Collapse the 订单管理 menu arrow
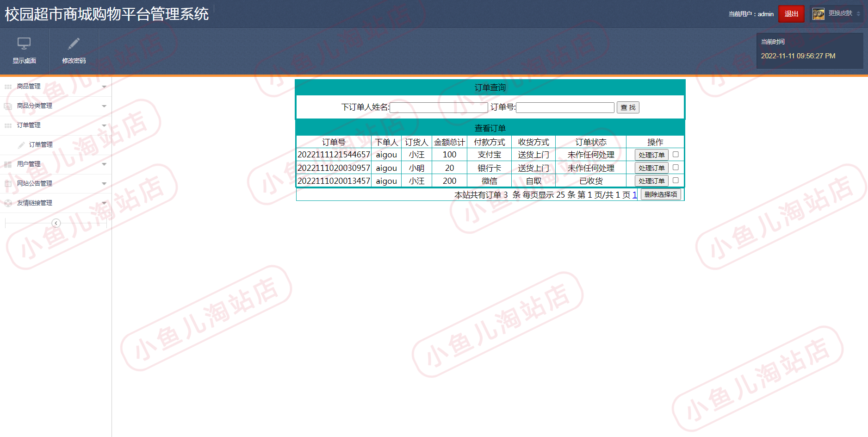 click(x=104, y=125)
